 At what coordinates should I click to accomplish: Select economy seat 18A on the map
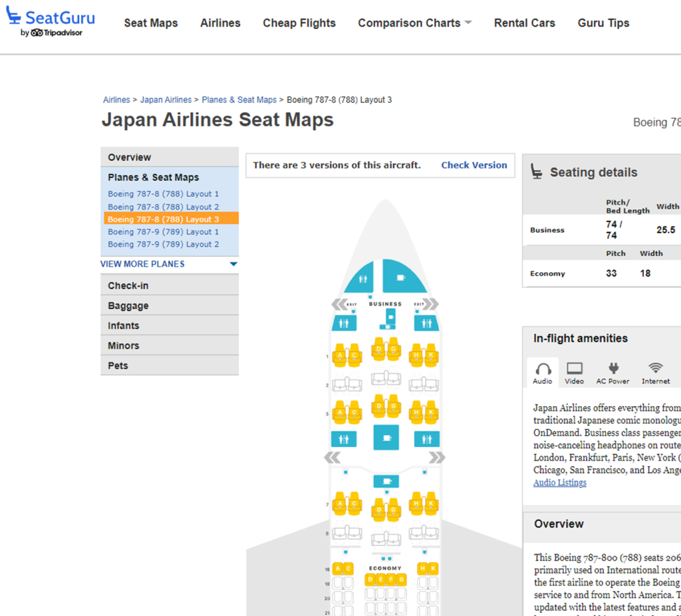pyautogui.click(x=339, y=569)
